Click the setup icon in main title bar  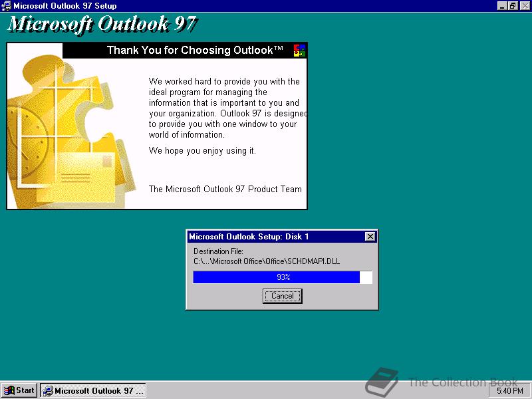click(x=6, y=6)
